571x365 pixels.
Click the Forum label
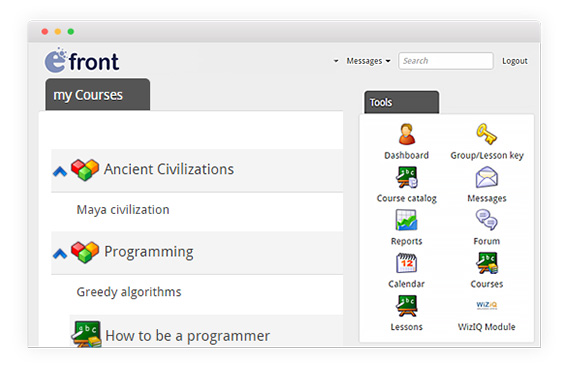[487, 241]
